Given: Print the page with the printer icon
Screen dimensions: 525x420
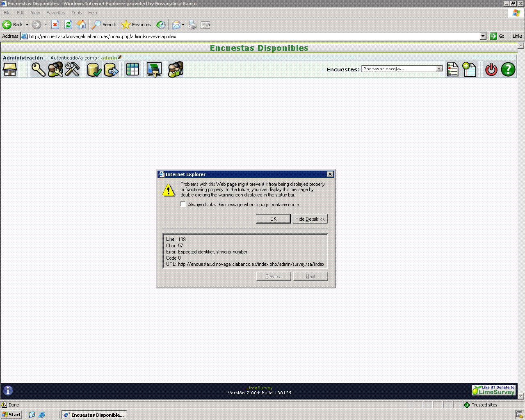Looking at the screenshot, I should (192, 25).
